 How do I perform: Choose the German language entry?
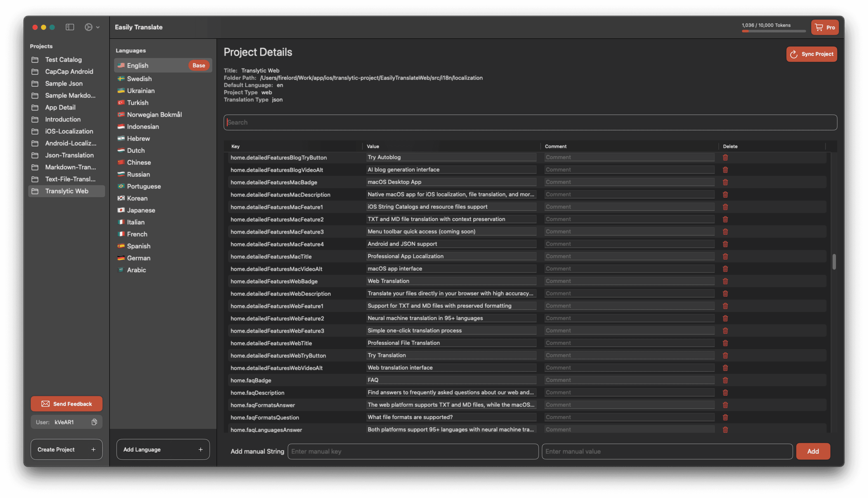pyautogui.click(x=163, y=258)
